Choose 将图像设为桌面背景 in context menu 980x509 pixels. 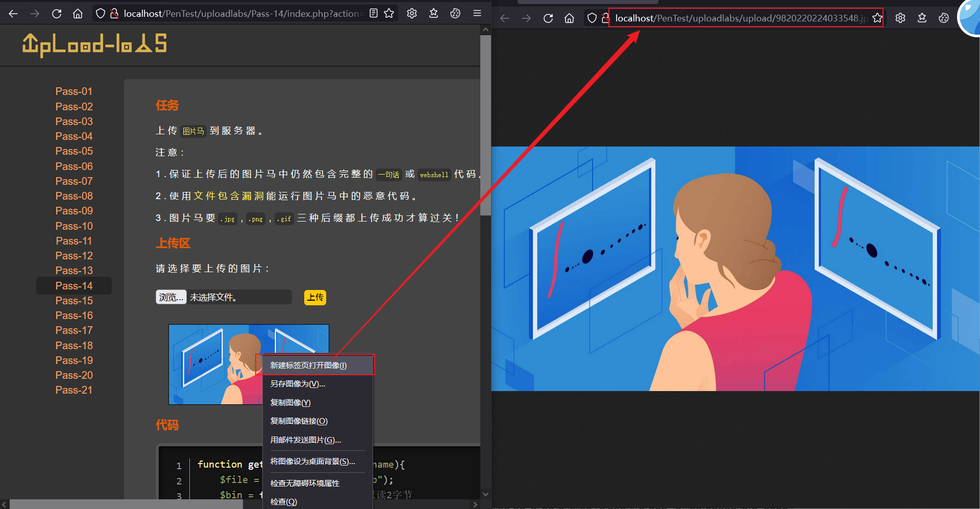pyautogui.click(x=318, y=462)
